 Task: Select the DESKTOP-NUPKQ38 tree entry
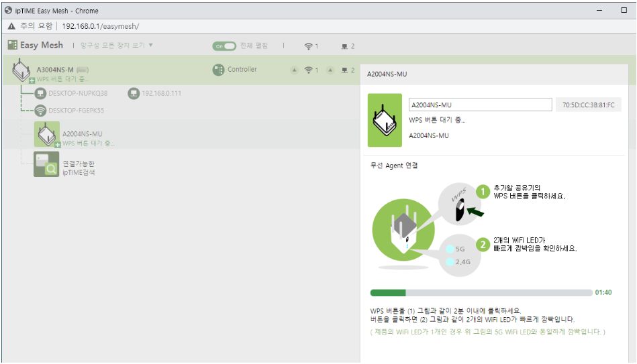click(78, 93)
